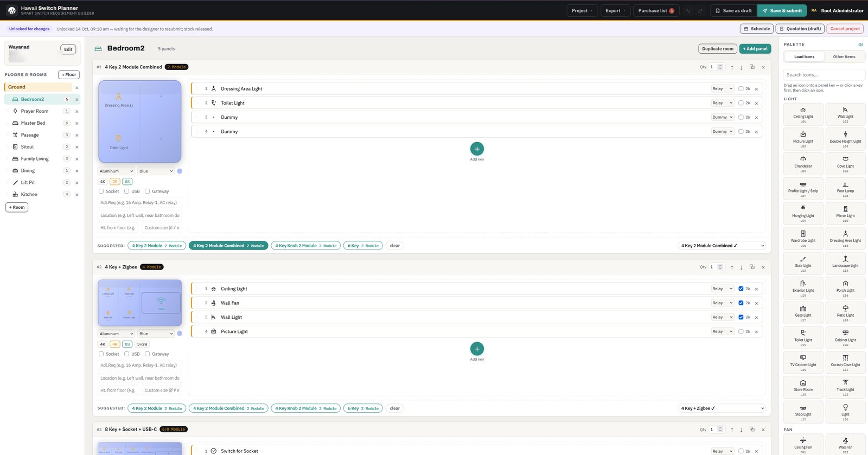This screenshot has height=455, width=868.
Task: Open Relay dropdown for Toilet Light
Action: (722, 103)
